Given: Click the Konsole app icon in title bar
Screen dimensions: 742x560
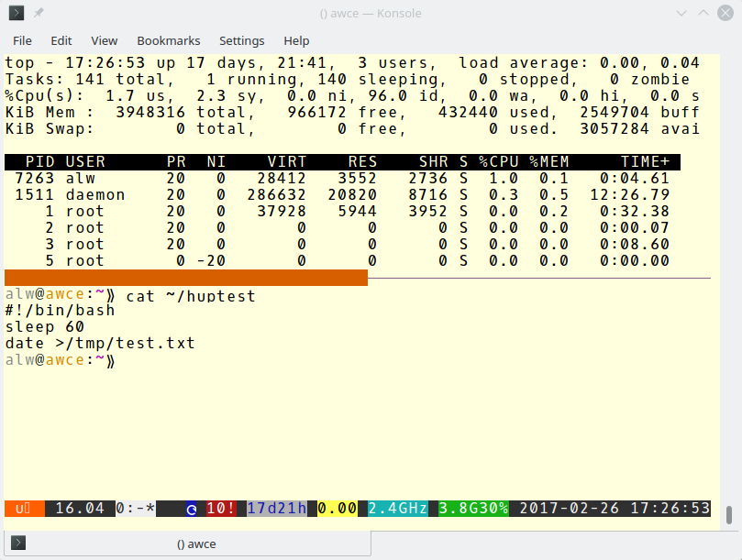Looking at the screenshot, I should tap(17, 13).
